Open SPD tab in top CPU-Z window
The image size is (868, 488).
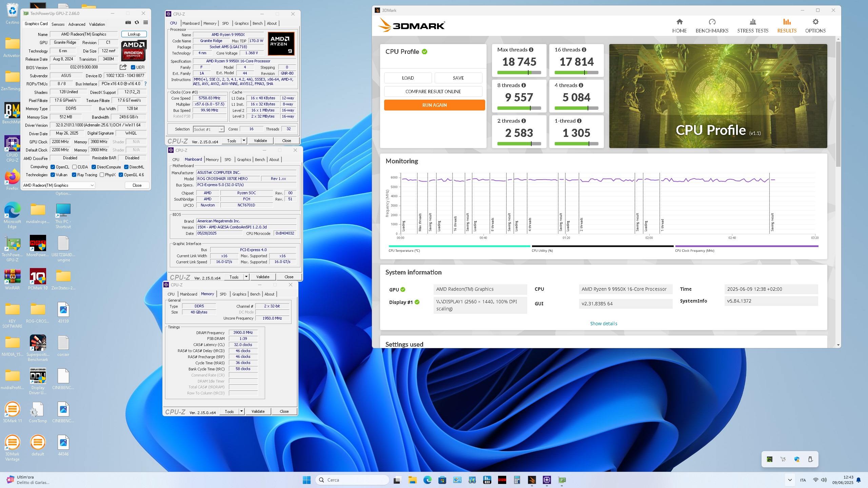[225, 23]
